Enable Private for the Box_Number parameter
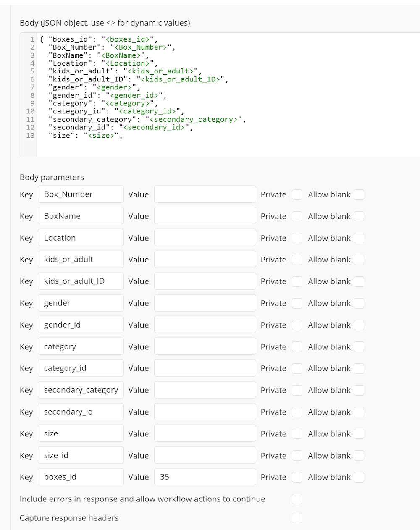This screenshot has width=420, height=530. [x=297, y=194]
